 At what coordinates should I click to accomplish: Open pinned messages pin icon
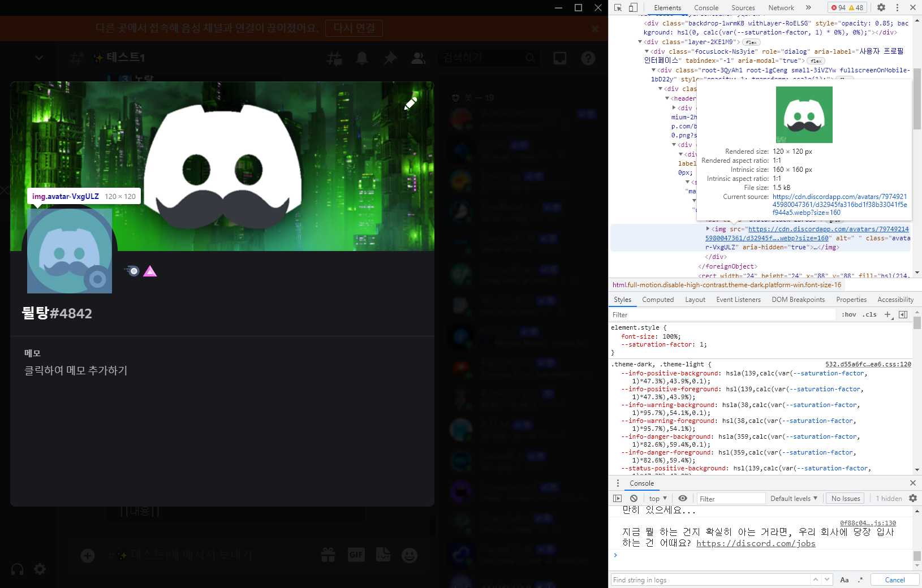390,58
